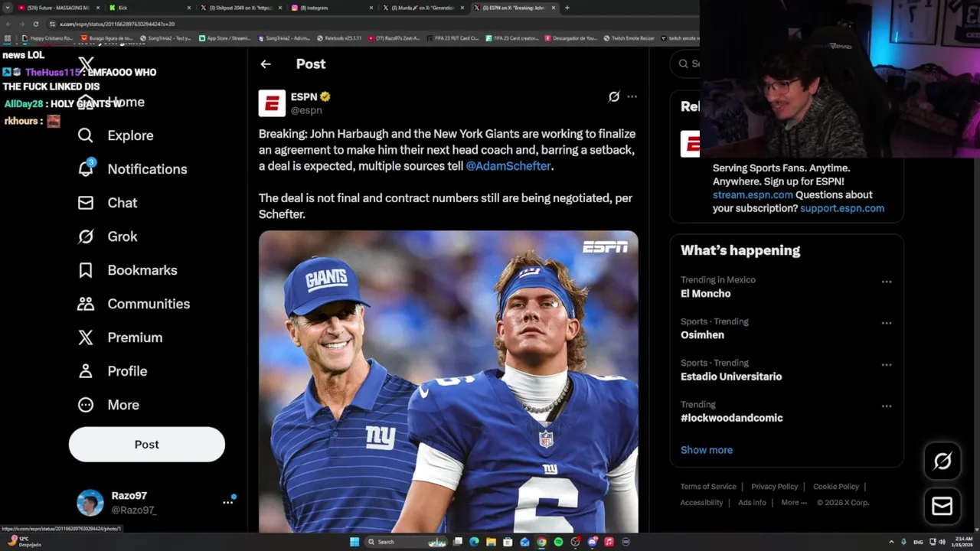Viewport: 980px width, 551px height.
Task: Open the Terms of Service link
Action: pyautogui.click(x=708, y=487)
